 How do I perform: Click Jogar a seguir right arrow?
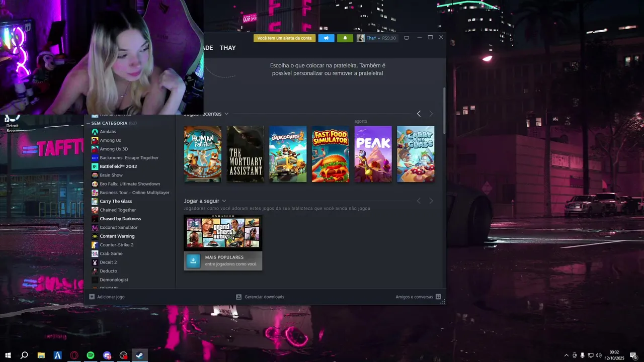pos(431,201)
